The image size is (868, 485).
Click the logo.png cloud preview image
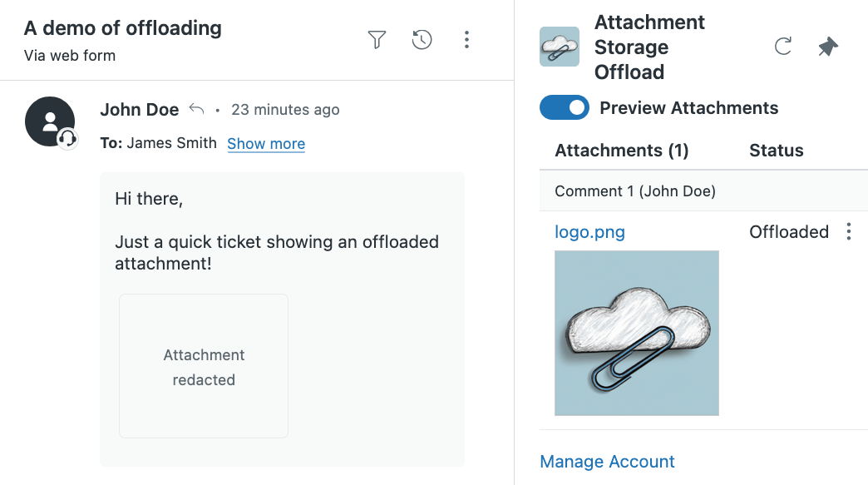(x=637, y=333)
